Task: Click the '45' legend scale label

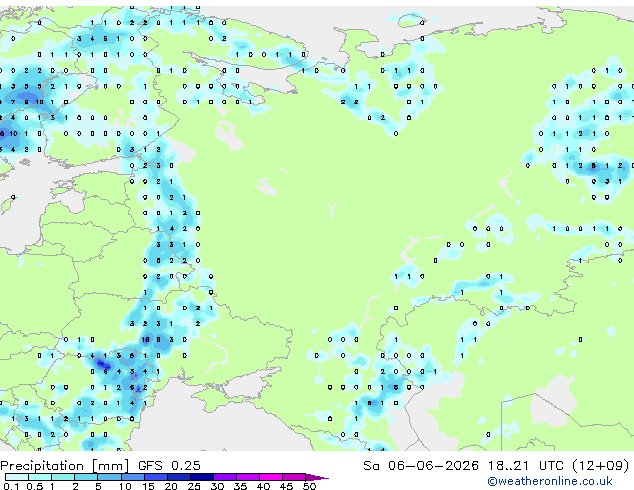Action: (x=286, y=486)
